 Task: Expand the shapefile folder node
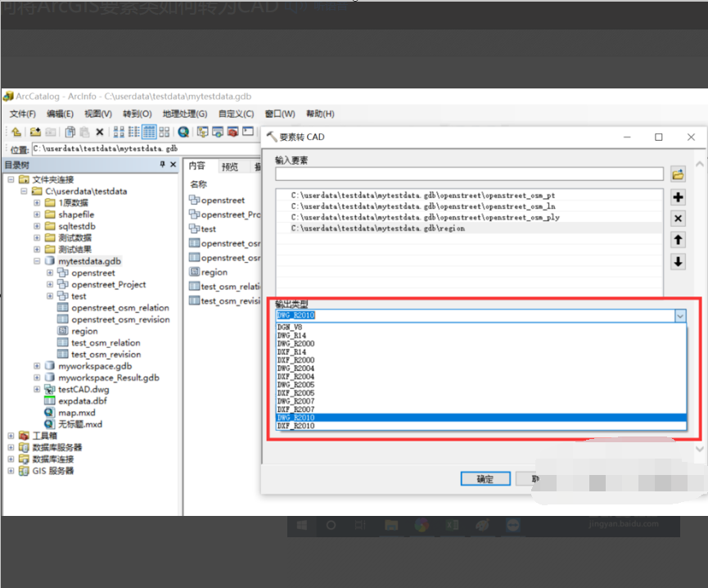(37, 215)
